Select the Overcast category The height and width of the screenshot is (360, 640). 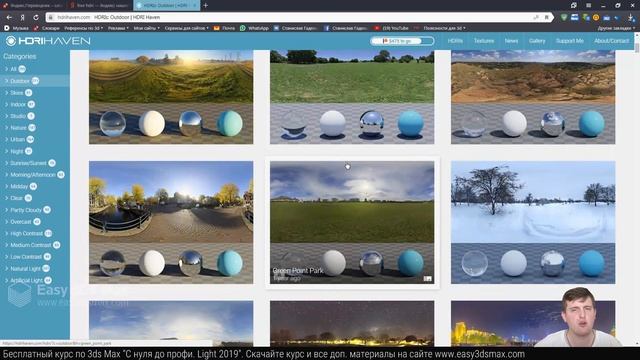point(35,222)
